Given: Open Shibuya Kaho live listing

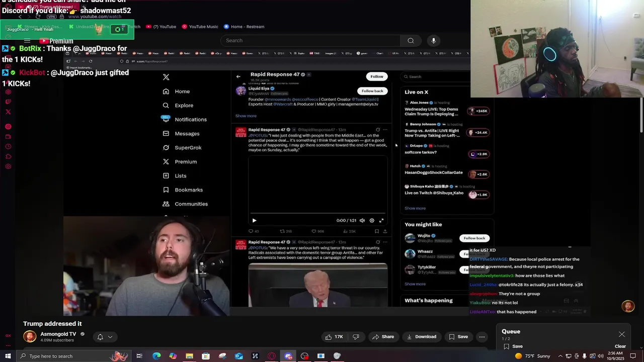Looking at the screenshot, I should tap(447, 190).
